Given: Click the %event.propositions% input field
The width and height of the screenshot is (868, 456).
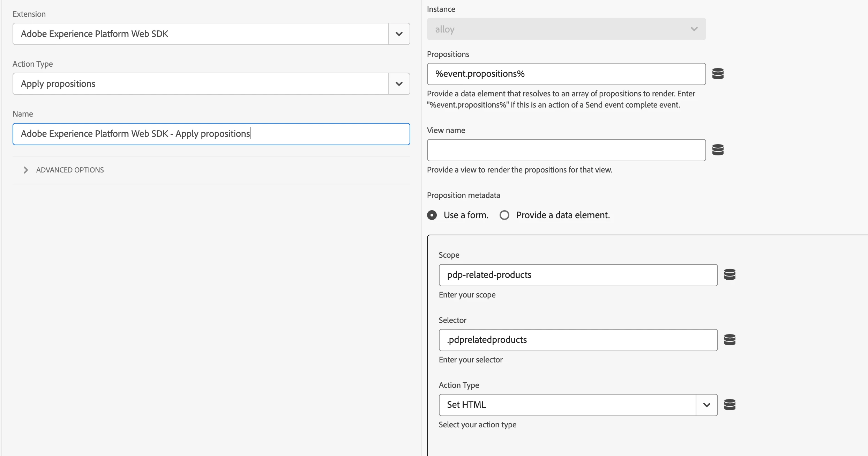Looking at the screenshot, I should pos(566,74).
